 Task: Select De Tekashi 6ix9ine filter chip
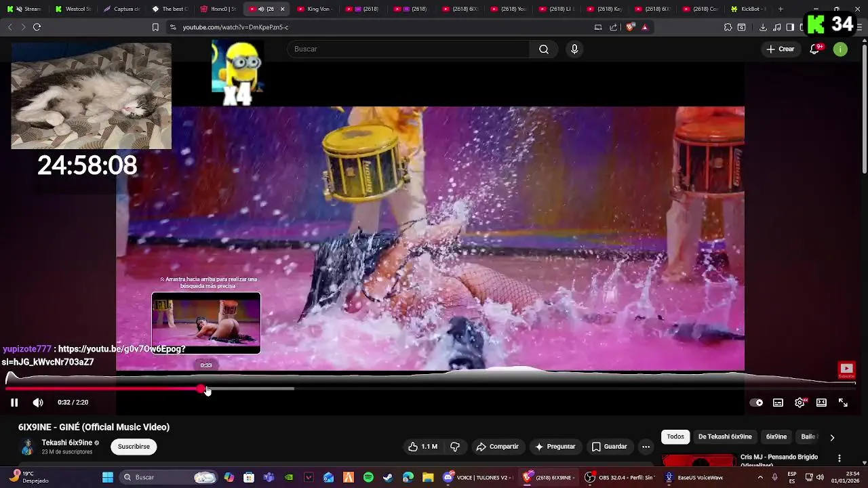click(x=725, y=437)
